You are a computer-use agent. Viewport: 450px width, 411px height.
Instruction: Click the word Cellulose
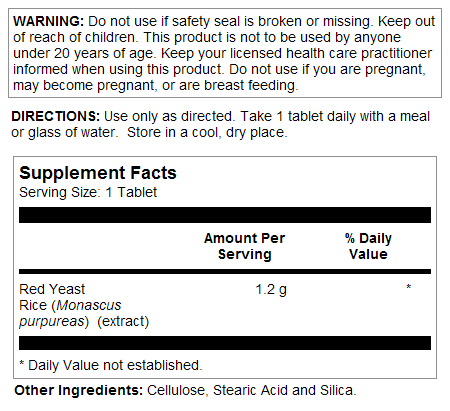coord(178,390)
